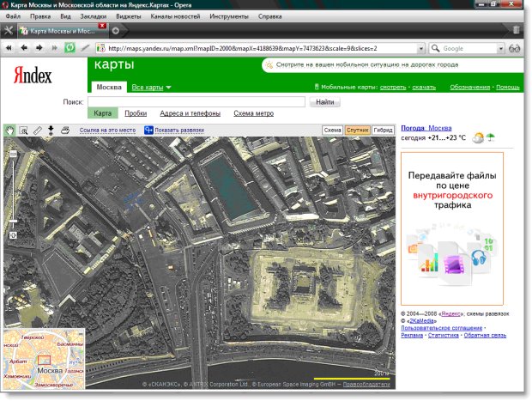Click the rewind navigation button
532x401 pixels.
tap(9, 48)
